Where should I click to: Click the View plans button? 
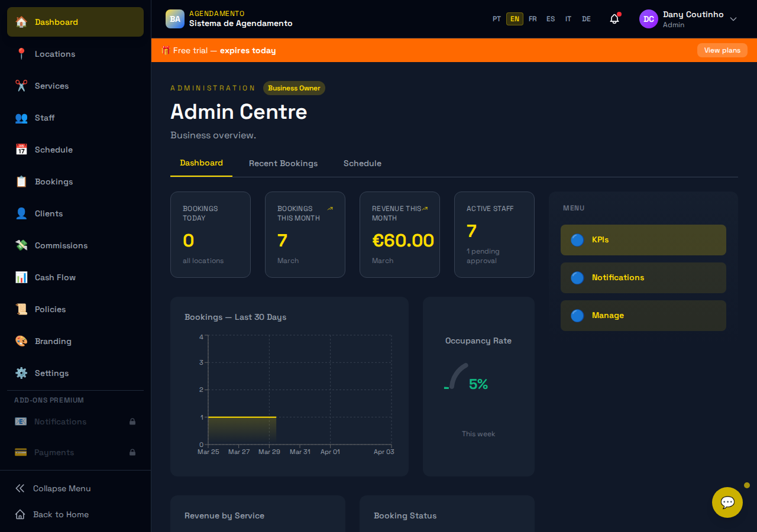722,50
